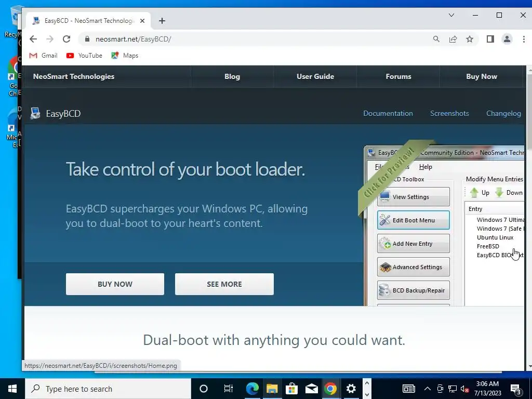Click the EasyBCD logo icon
The width and height of the screenshot is (532, 399).
pos(35,113)
